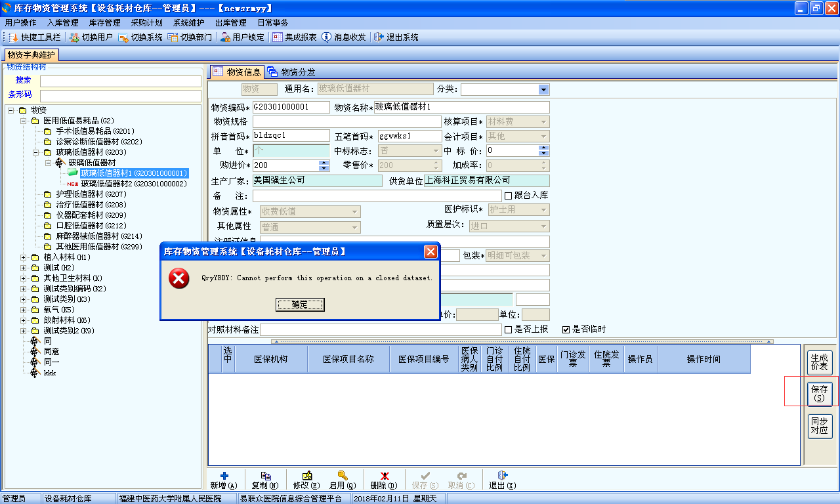Expand the 植入材料 (H1) tree node

[x=24, y=257]
